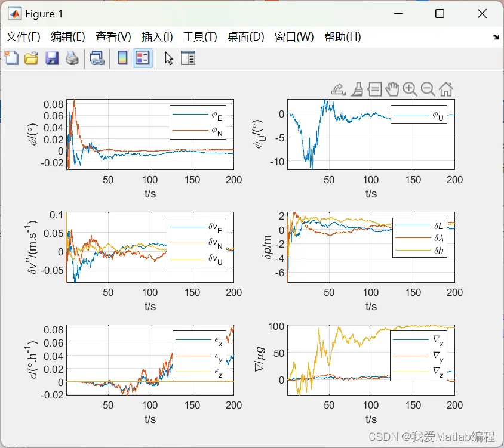Image resolution: width=504 pixels, height=448 pixels.
Task: Click the δvN legend entry
Action: [196, 243]
